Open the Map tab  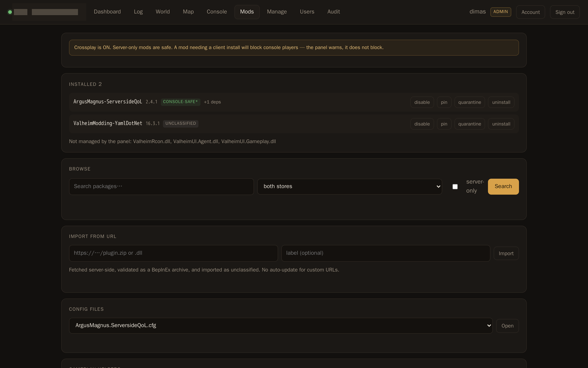click(x=188, y=12)
